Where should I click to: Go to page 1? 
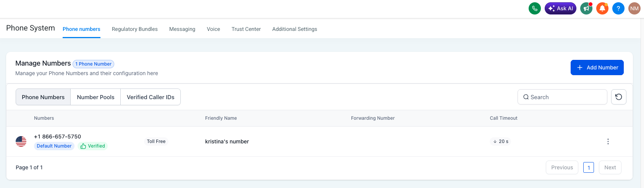589,167
